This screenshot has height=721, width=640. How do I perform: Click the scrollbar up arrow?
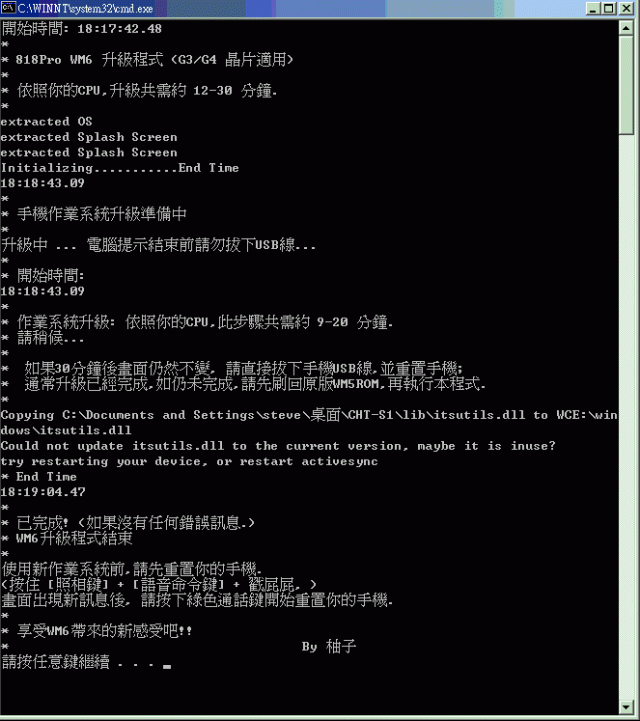click(x=626, y=29)
